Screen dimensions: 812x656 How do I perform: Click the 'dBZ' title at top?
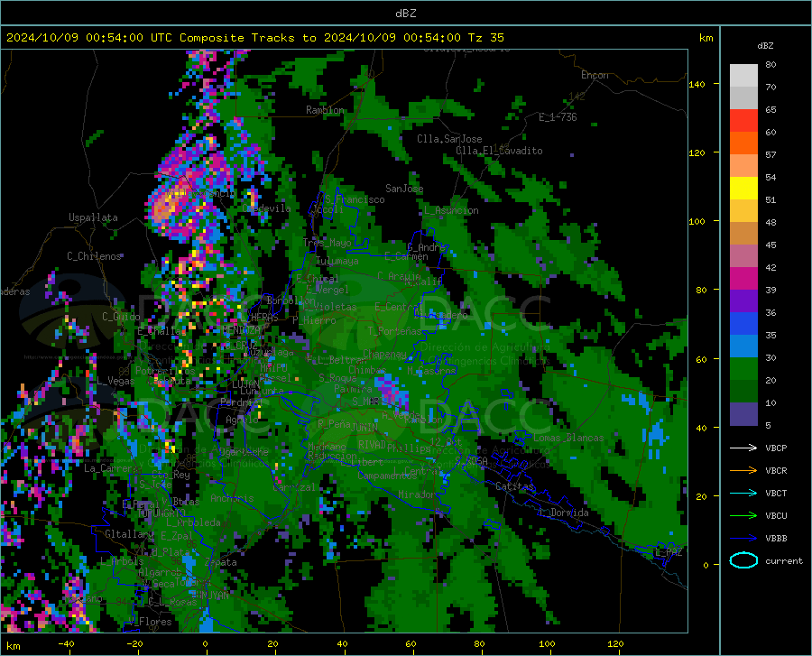click(x=405, y=14)
